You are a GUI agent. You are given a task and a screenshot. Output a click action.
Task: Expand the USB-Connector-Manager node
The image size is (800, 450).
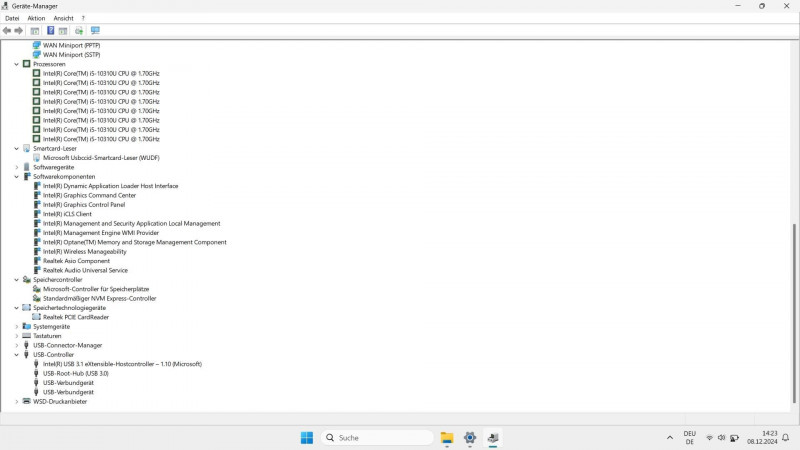pos(16,345)
